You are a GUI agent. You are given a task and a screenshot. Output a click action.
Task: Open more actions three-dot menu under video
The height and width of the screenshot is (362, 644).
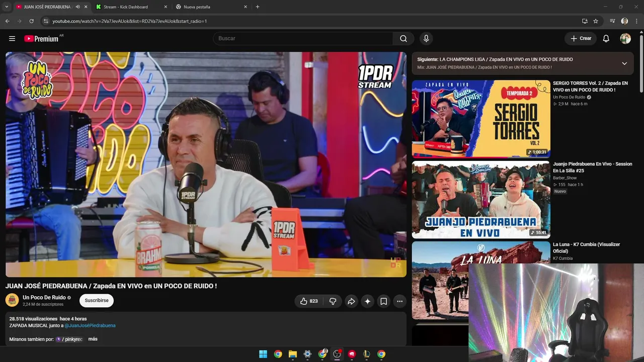click(399, 301)
